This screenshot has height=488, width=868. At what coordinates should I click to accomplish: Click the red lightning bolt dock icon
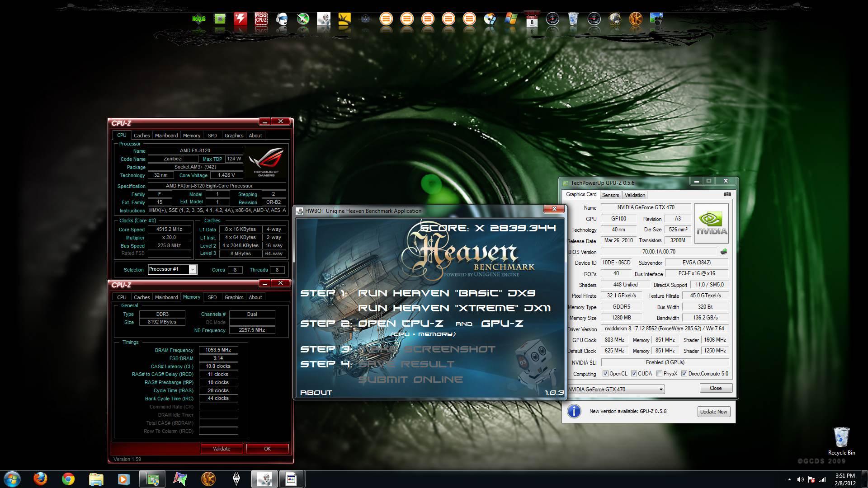pyautogui.click(x=240, y=19)
